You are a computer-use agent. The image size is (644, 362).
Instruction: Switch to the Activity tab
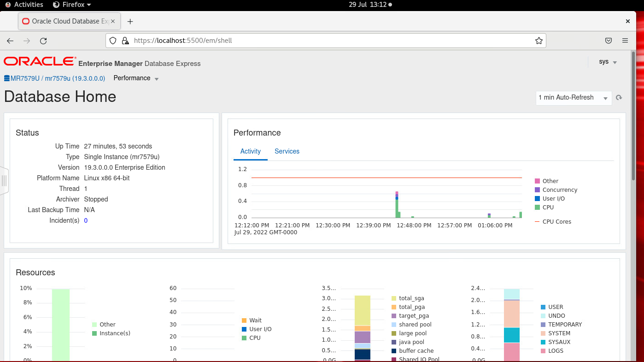tap(251, 151)
